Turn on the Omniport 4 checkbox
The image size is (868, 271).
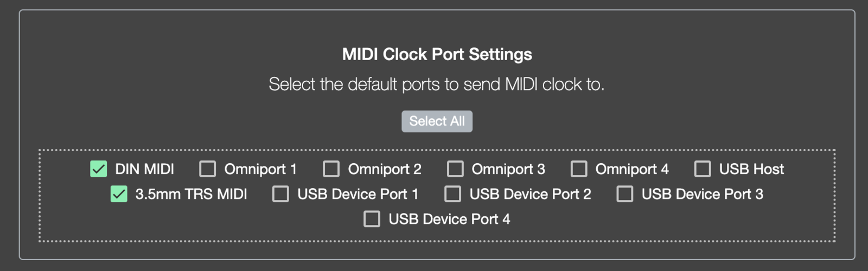[579, 169]
